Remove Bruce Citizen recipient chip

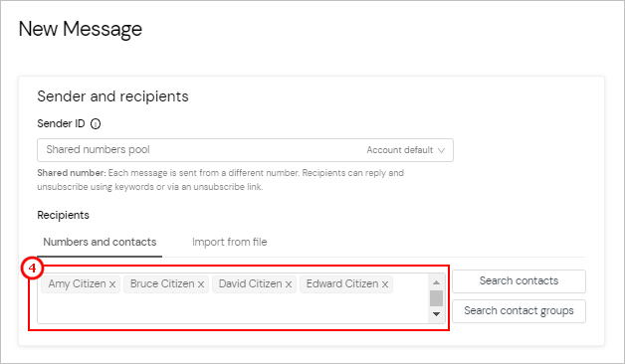[201, 284]
